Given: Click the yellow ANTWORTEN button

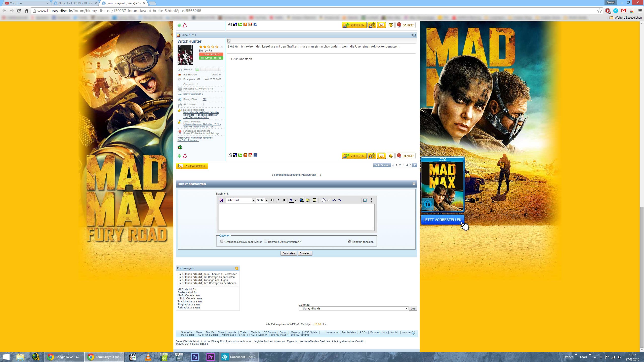Looking at the screenshot, I should 192,166.
